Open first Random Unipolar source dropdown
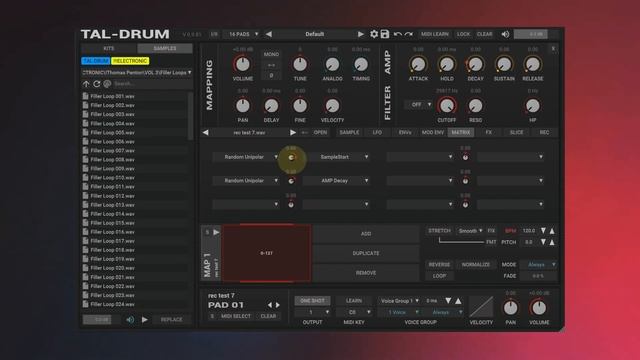The height and width of the screenshot is (360, 640). pyautogui.click(x=246, y=157)
